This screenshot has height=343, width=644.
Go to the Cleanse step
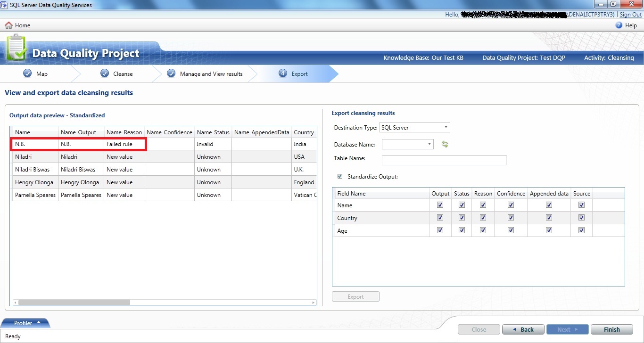tap(116, 74)
